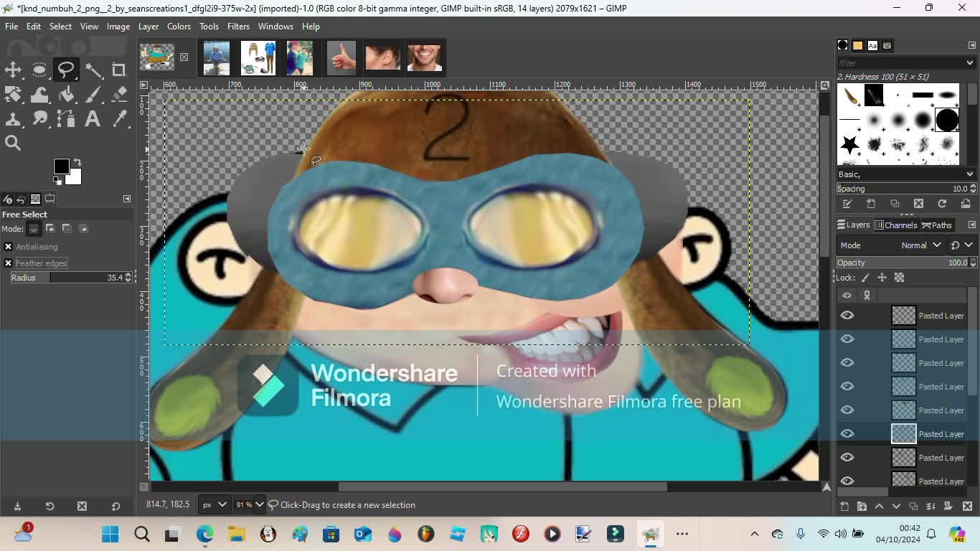Select the Color Picker eyedropper tool
The width and height of the screenshot is (980, 551).
[119, 118]
